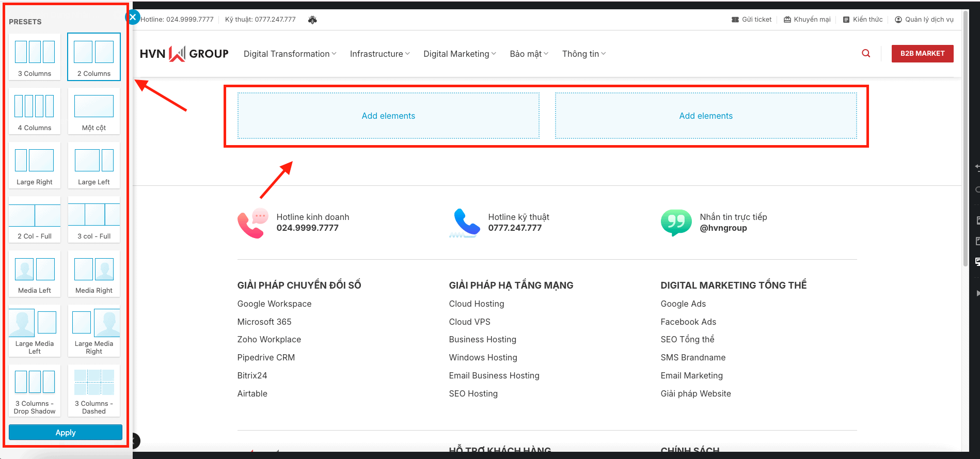Open the SMS Brandname link
The image size is (980, 459).
693,357
